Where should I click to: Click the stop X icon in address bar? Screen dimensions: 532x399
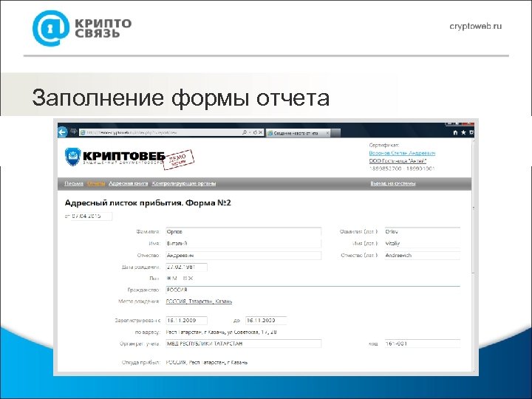pos(261,132)
